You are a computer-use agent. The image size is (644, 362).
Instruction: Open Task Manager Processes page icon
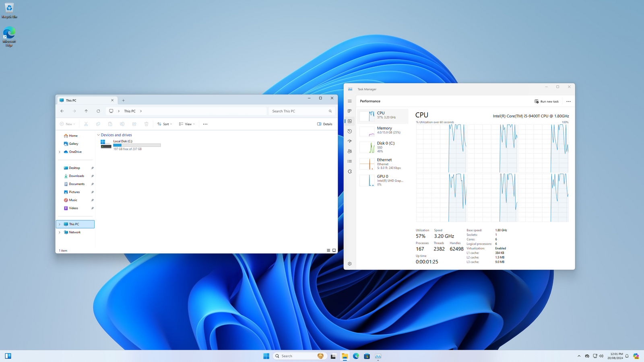coord(349,111)
